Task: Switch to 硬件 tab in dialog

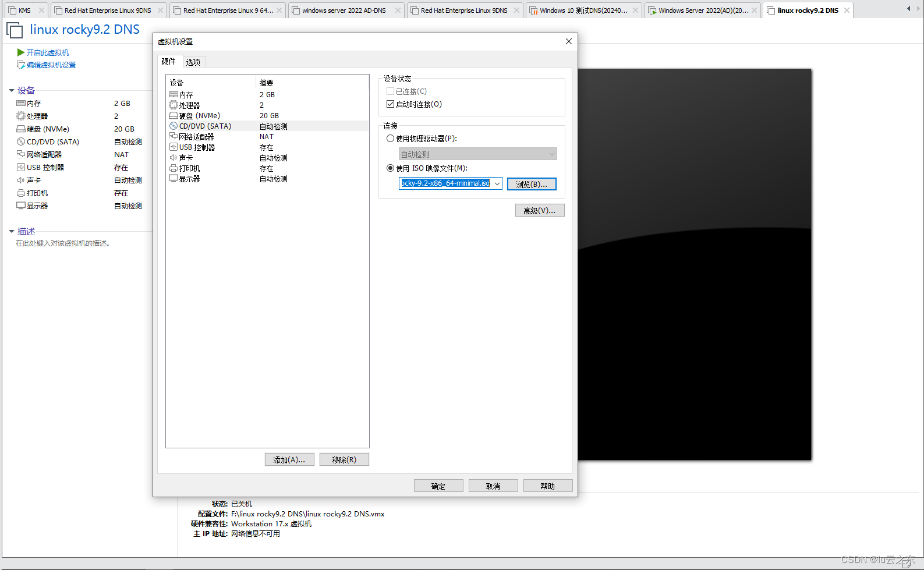Action: coord(169,62)
